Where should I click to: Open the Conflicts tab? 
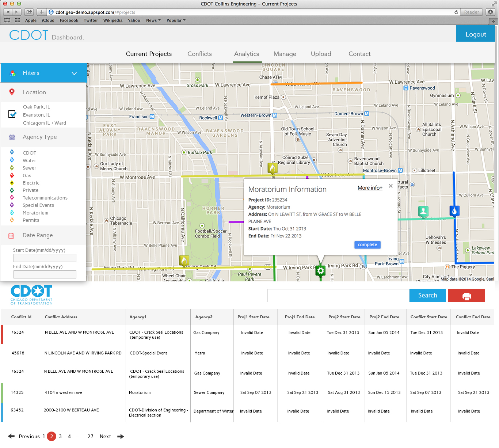coord(199,54)
